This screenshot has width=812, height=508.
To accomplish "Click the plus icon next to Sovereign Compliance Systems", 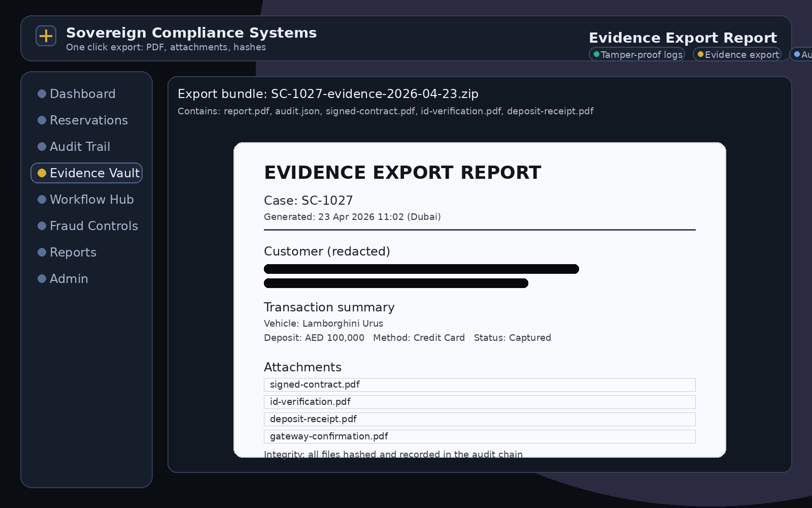I will pos(46,36).
